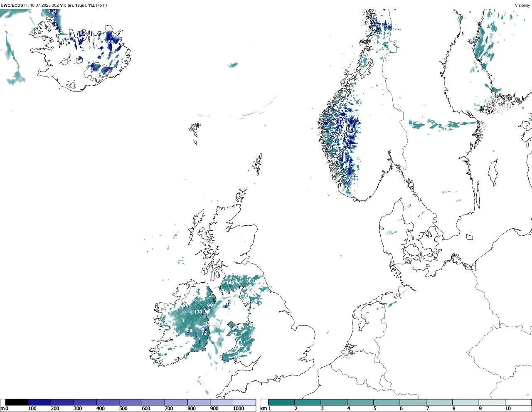Screen dimensions: 532x412
Task: Click the '1000' tick label on meter scale
Action: coord(239,409)
